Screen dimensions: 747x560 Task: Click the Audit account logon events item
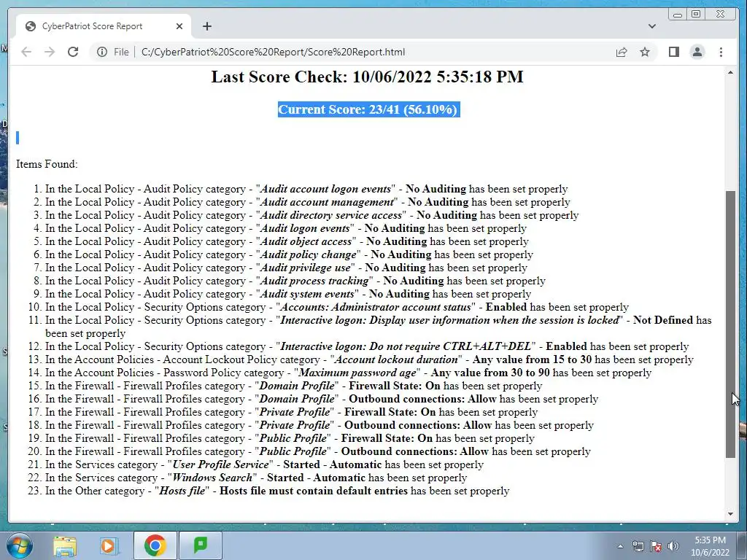(306, 189)
